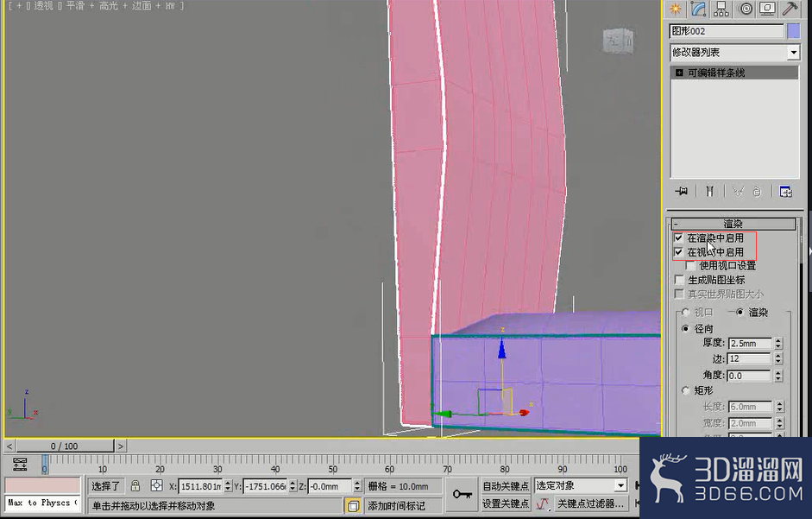The width and height of the screenshot is (812, 519).
Task: Click frame 50 on the timeline ruler
Action: [332, 465]
